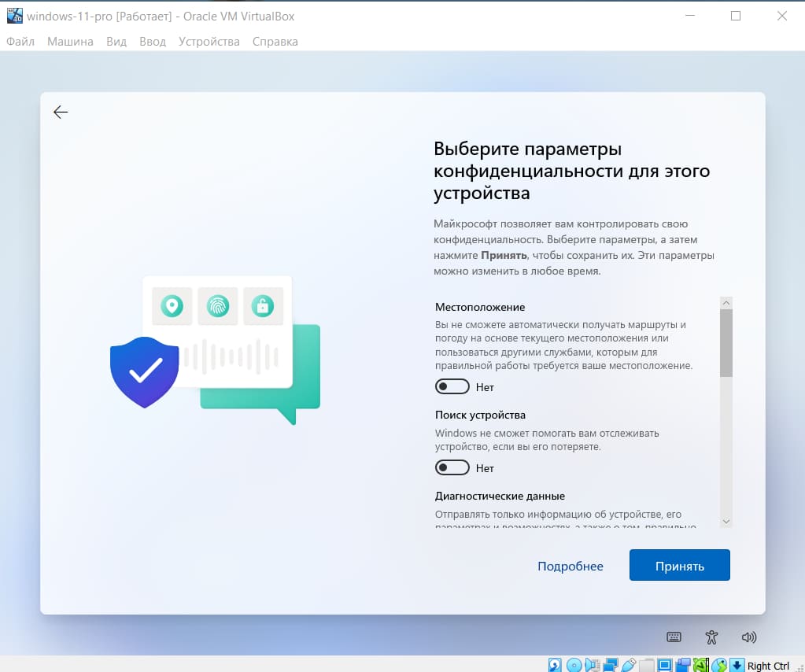This screenshot has height=672, width=805.
Task: Click the Диагностические данные heading
Action: coord(500,496)
